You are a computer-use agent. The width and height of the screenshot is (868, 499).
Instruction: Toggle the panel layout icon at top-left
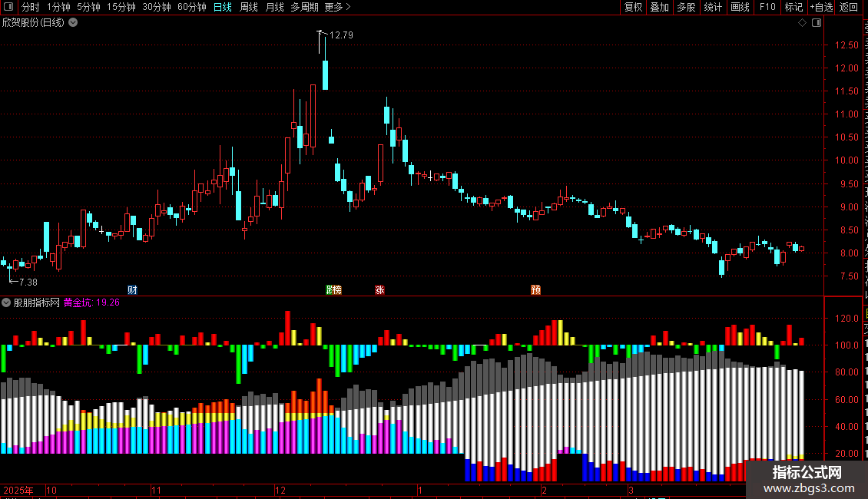pyautogui.click(x=8, y=7)
